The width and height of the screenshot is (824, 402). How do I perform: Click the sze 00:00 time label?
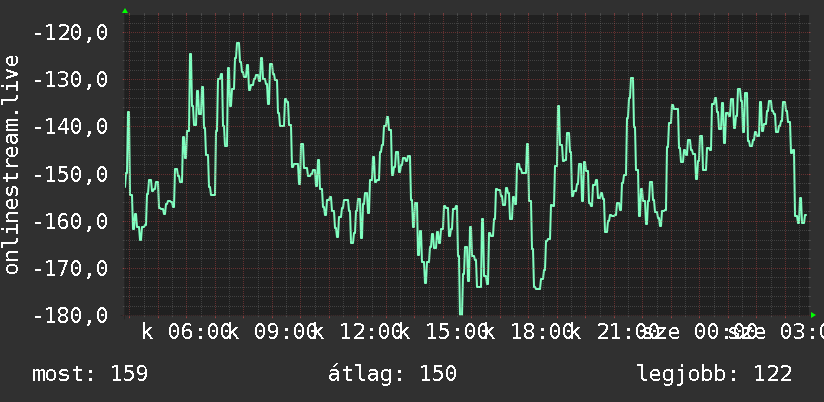(x=699, y=332)
